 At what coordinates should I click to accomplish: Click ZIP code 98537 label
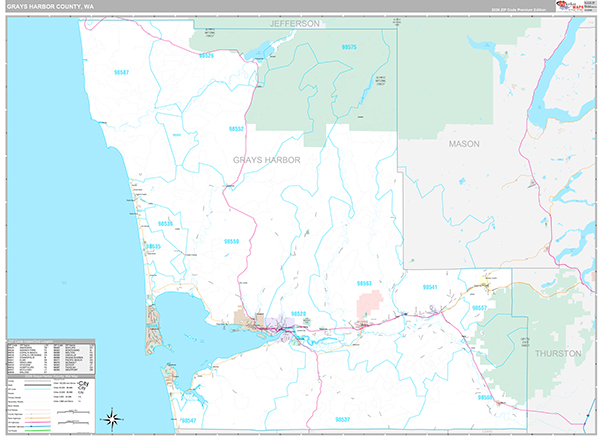[x=343, y=419]
